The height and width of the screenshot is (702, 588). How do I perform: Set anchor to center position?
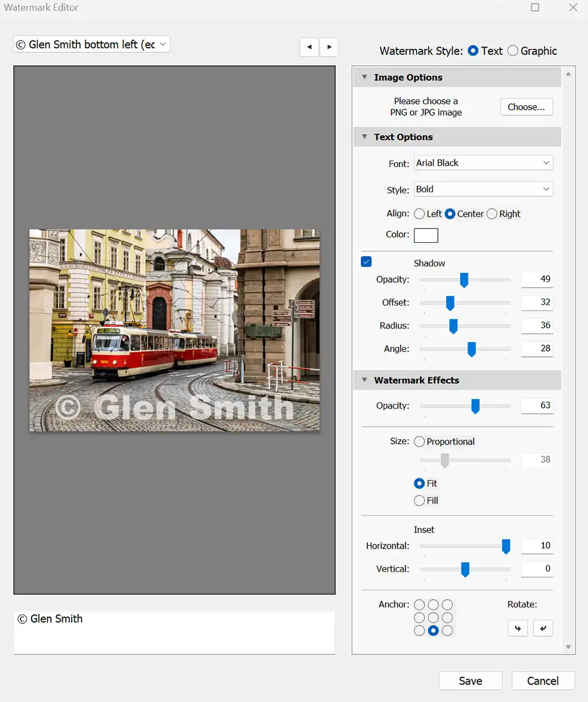433,617
